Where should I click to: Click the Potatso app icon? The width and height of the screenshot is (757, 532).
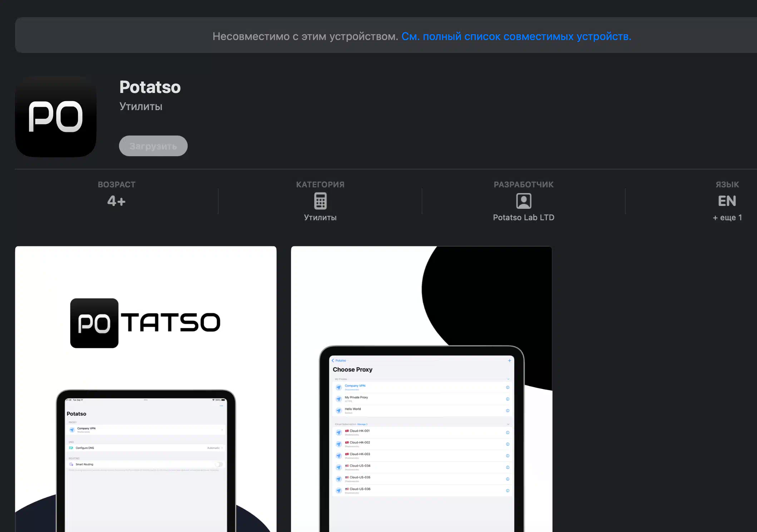56,117
